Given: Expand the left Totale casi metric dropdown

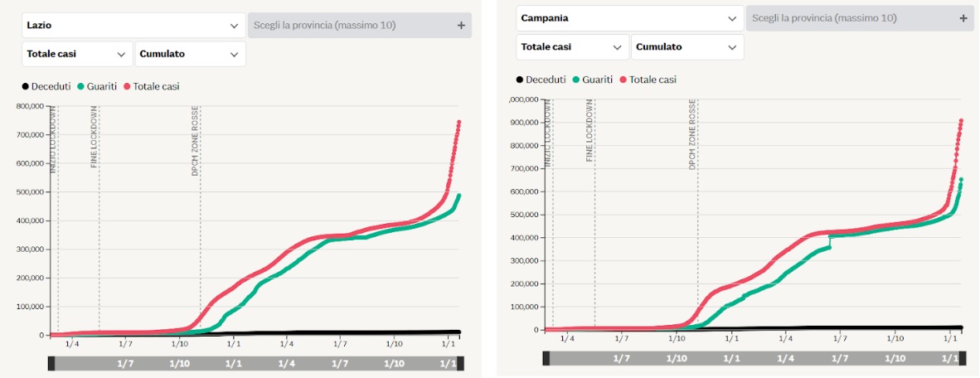Looking at the screenshot, I should coord(76,54).
